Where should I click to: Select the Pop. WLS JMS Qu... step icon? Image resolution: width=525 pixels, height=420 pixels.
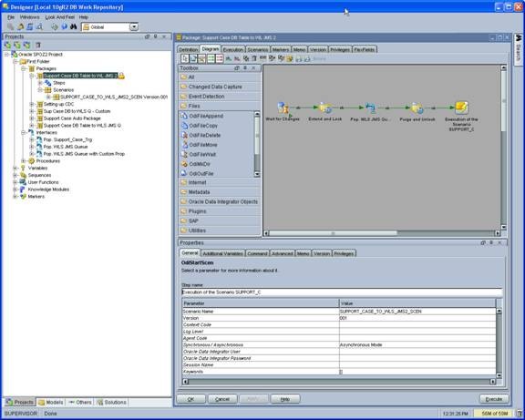(x=370, y=108)
